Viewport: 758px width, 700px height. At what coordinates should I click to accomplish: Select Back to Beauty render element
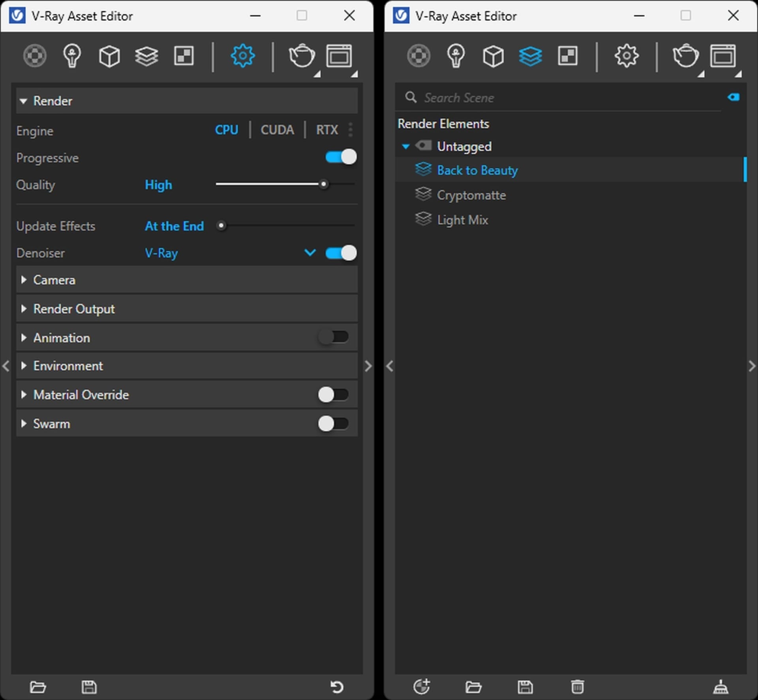(570, 170)
